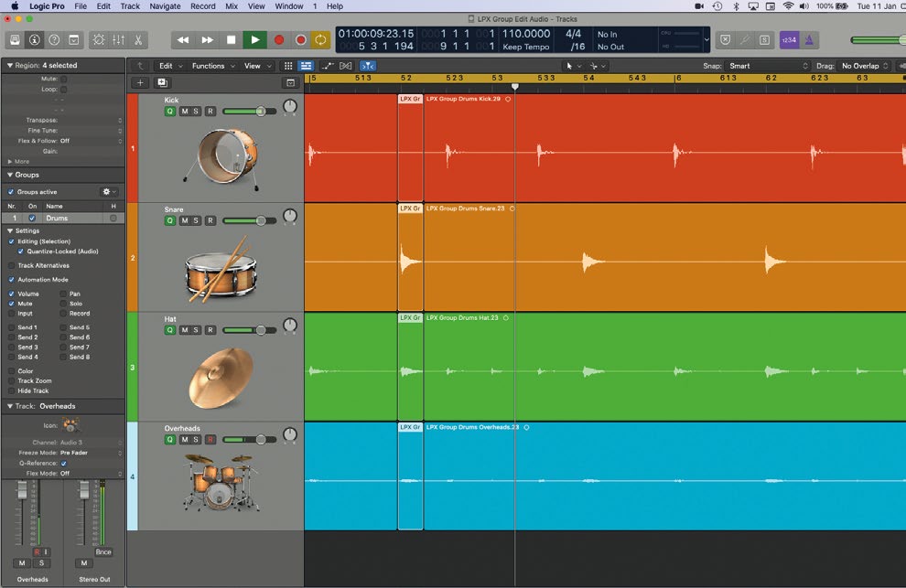The image size is (906, 588).
Task: Click the tempo display 110.0000
Action: (x=526, y=34)
